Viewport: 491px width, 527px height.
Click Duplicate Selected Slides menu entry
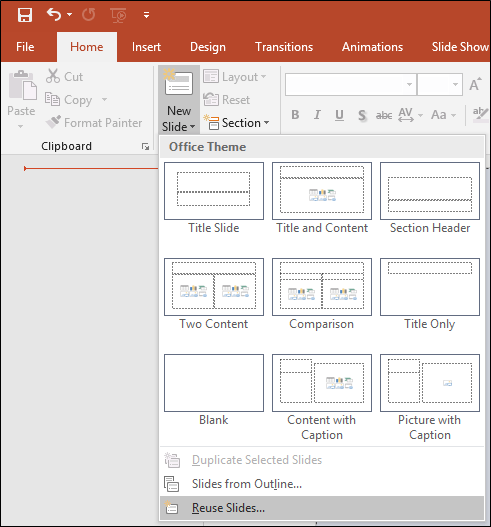coord(322,460)
